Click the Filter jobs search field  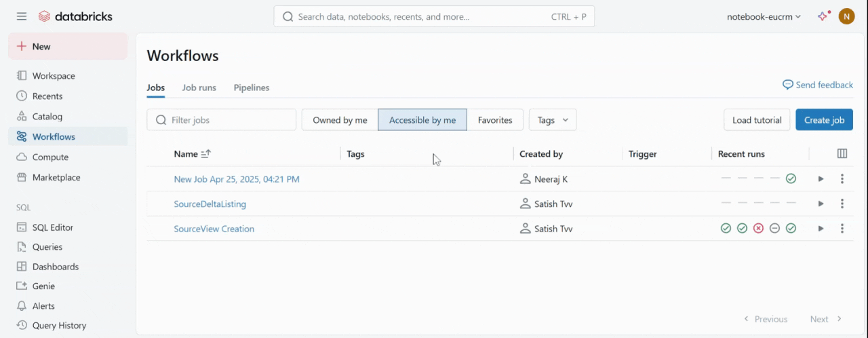coord(222,119)
